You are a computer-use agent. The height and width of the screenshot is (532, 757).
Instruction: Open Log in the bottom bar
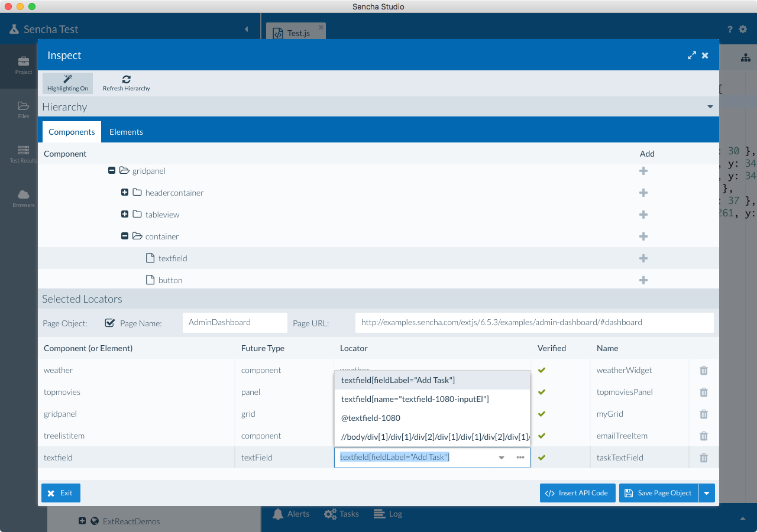click(388, 514)
